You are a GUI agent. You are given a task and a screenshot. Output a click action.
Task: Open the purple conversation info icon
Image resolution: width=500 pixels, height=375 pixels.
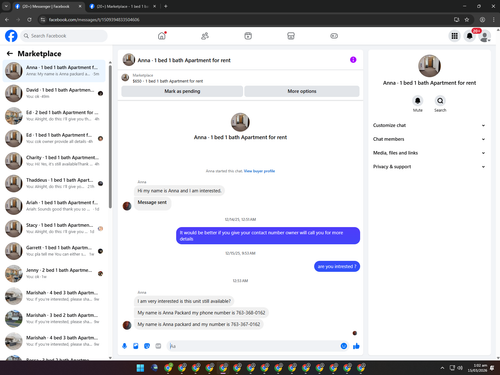[x=353, y=60]
